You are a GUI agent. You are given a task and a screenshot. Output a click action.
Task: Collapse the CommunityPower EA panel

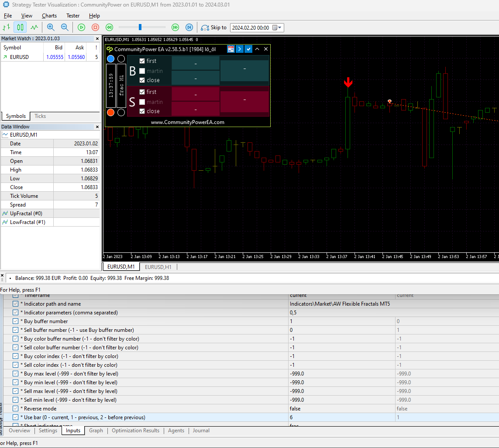click(257, 49)
